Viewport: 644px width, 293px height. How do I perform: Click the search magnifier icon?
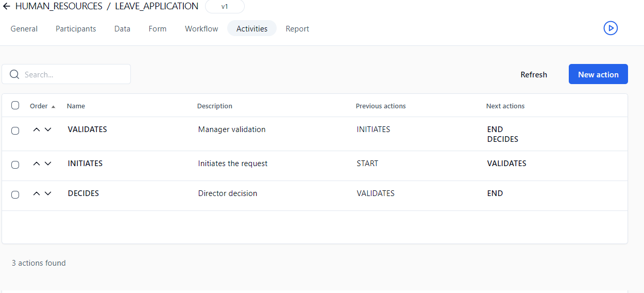(14, 74)
